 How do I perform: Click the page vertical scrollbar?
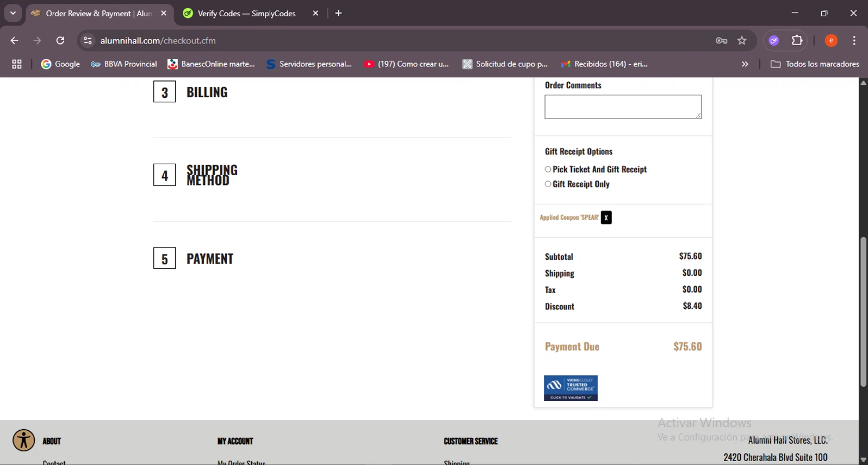click(x=863, y=311)
